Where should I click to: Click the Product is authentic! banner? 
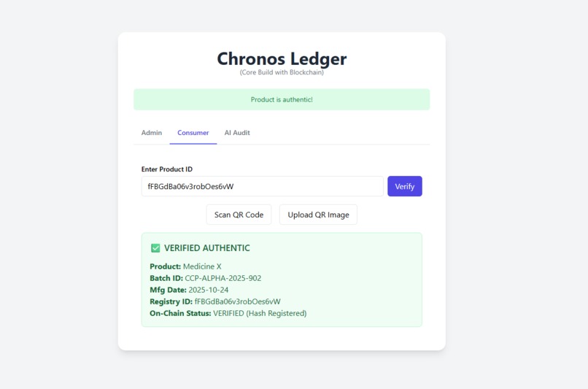[282, 99]
